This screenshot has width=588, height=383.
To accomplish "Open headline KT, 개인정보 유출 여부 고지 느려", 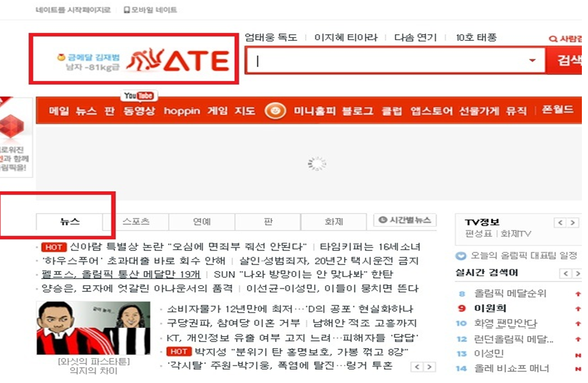I will 292,338.
